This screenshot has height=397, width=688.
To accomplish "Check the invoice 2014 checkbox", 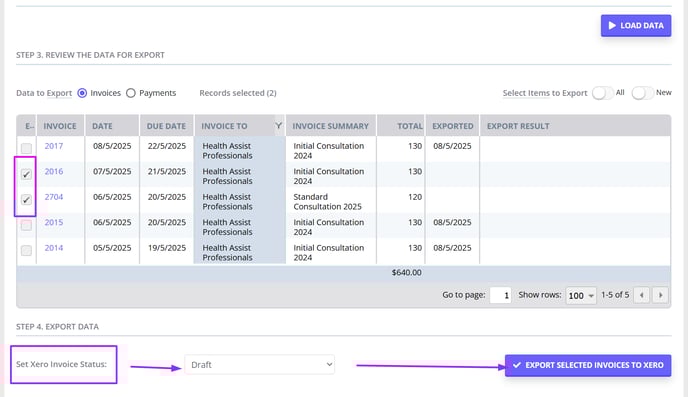I will [26, 250].
